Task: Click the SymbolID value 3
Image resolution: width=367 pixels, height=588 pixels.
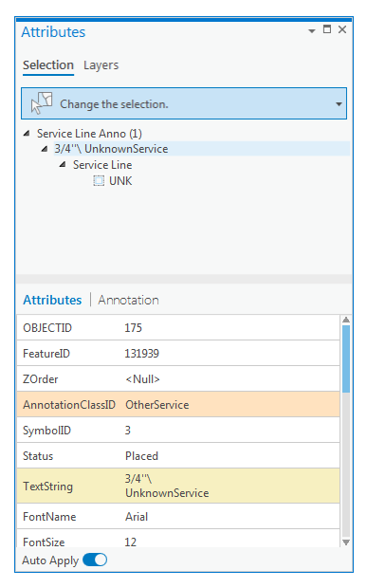Action: pyautogui.click(x=128, y=431)
